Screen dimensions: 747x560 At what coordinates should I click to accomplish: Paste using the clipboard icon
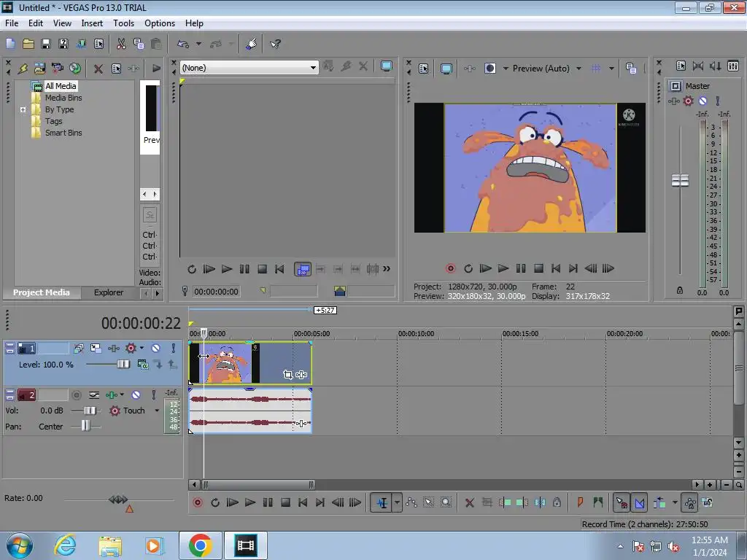click(156, 44)
